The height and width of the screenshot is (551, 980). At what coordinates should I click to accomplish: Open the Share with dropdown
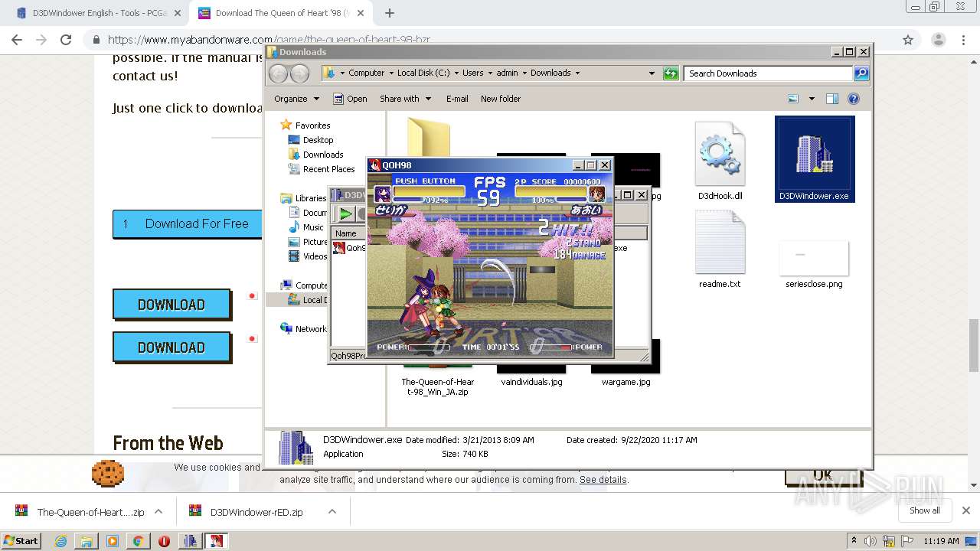click(x=405, y=99)
